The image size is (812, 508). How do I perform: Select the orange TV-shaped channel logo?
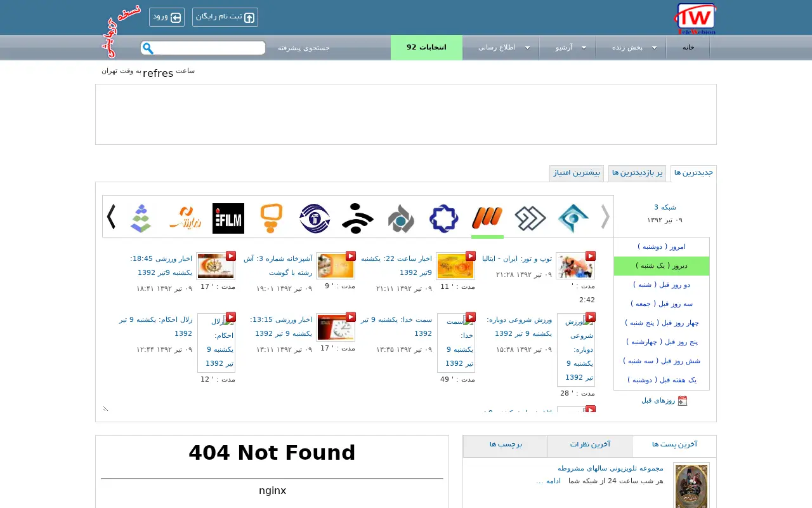tap(272, 218)
